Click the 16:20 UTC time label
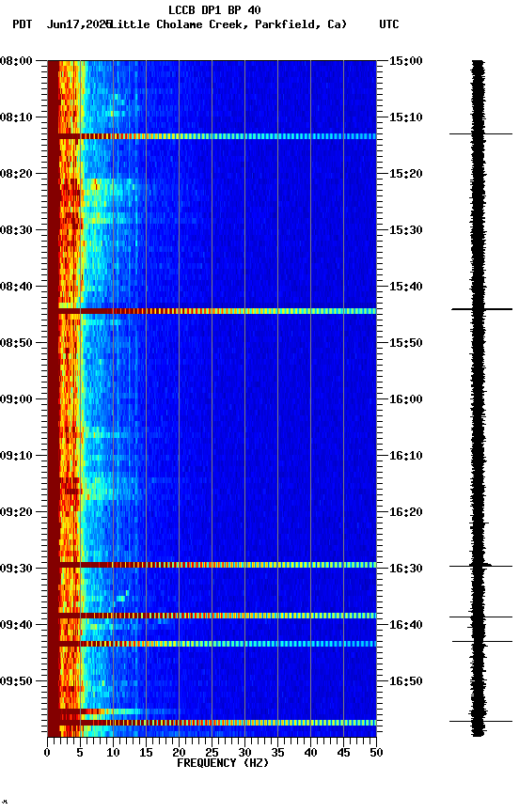519x812 pixels. 406,512
